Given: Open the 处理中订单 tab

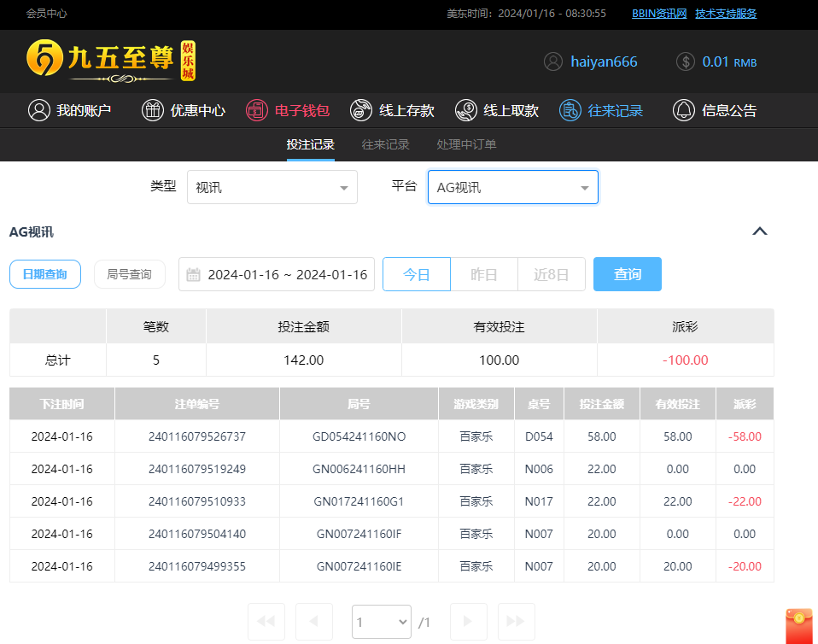Looking at the screenshot, I should coord(466,144).
